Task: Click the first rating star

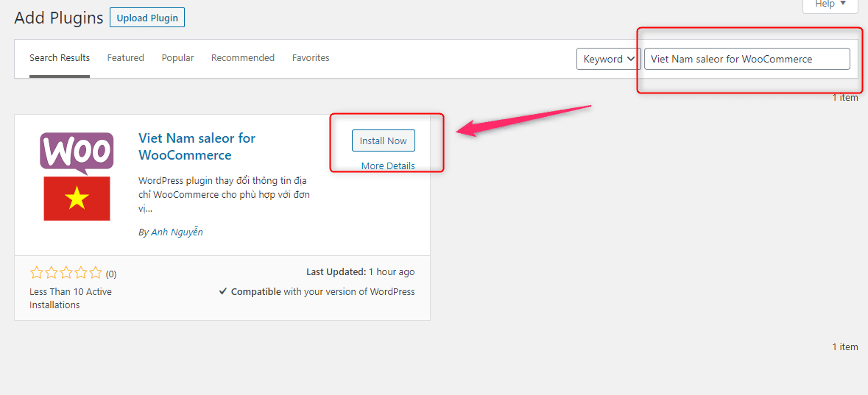Action: point(36,273)
